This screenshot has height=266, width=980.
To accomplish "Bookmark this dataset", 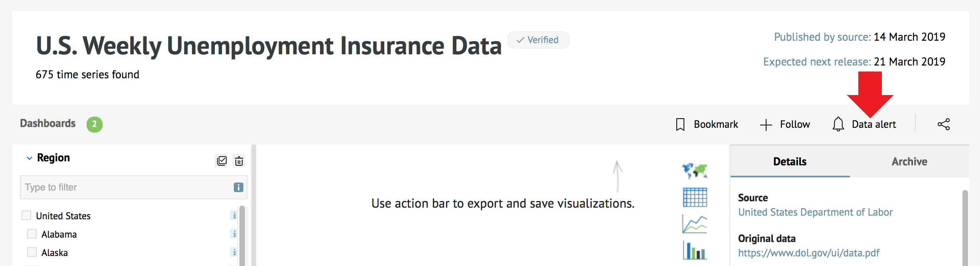I will pos(707,124).
